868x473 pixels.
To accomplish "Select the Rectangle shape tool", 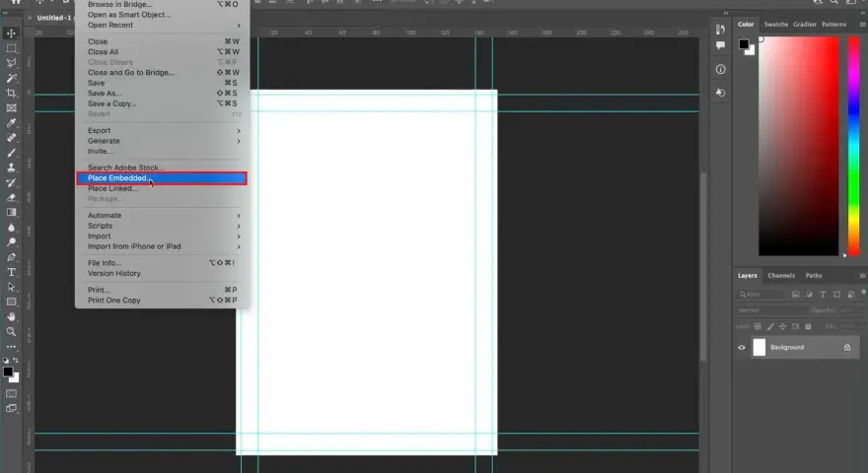I will point(11,303).
